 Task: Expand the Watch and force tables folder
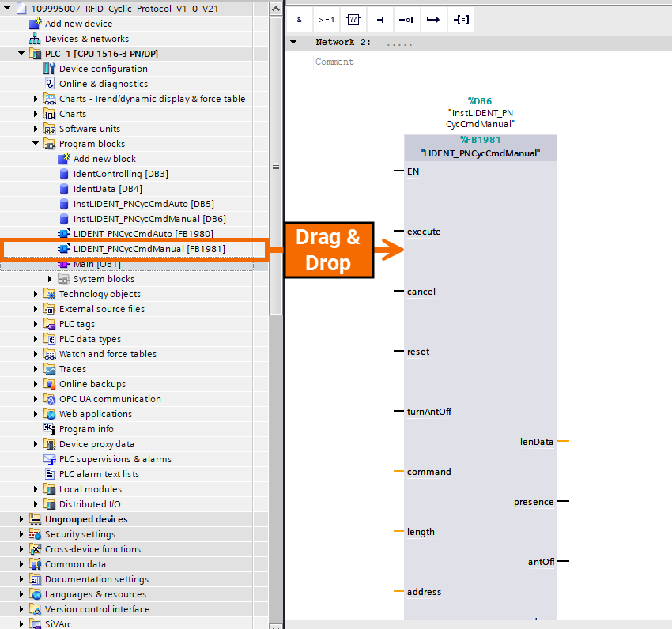36,354
